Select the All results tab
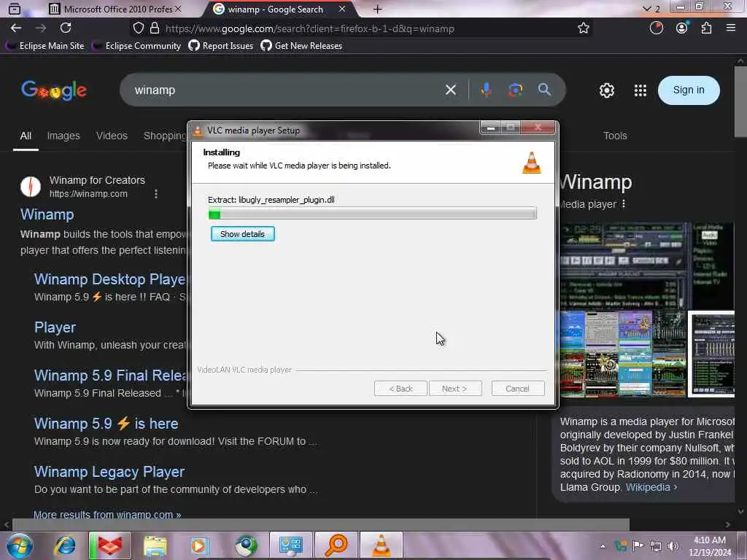747x560 pixels. click(26, 136)
